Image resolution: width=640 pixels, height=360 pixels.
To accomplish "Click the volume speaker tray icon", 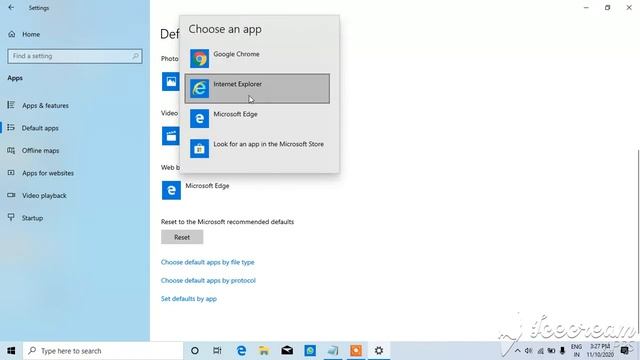I will tap(528, 351).
